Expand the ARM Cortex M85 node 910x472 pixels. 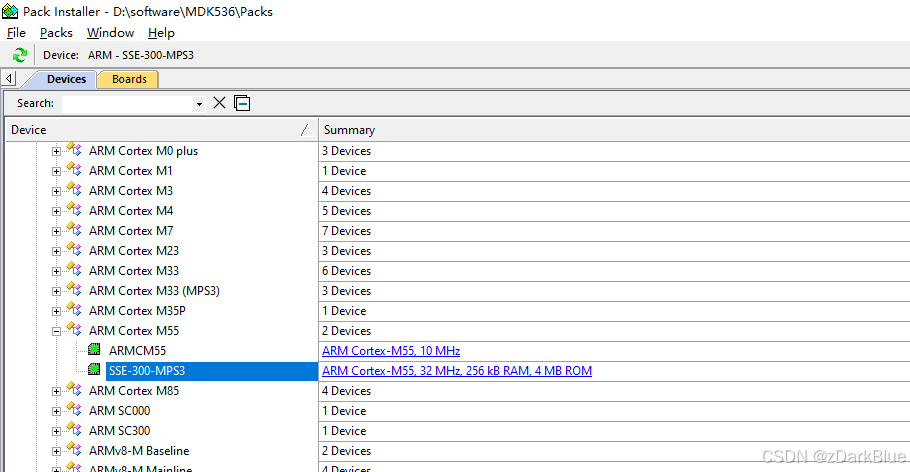point(56,392)
